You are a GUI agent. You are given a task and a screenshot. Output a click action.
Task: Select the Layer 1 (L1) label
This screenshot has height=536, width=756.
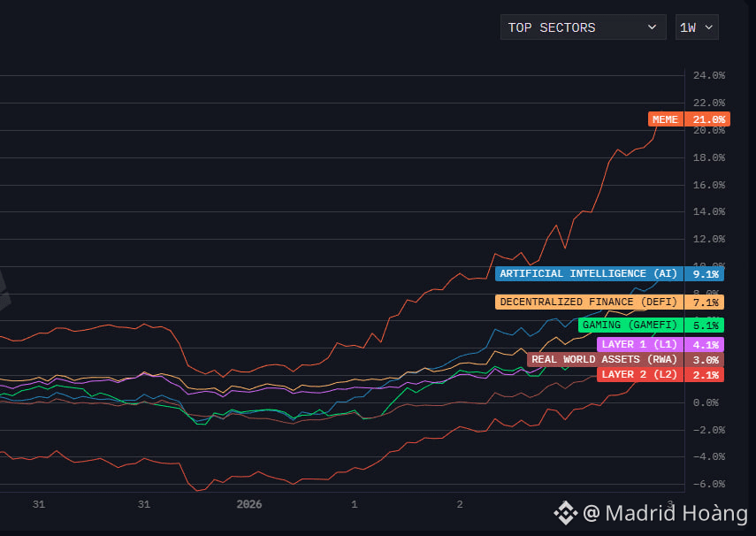point(639,344)
